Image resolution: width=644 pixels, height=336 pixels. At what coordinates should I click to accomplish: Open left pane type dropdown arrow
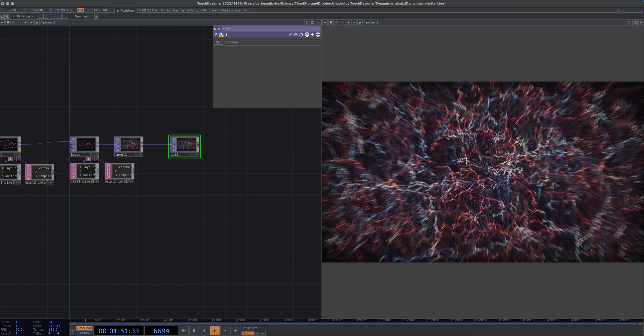pos(2,22)
